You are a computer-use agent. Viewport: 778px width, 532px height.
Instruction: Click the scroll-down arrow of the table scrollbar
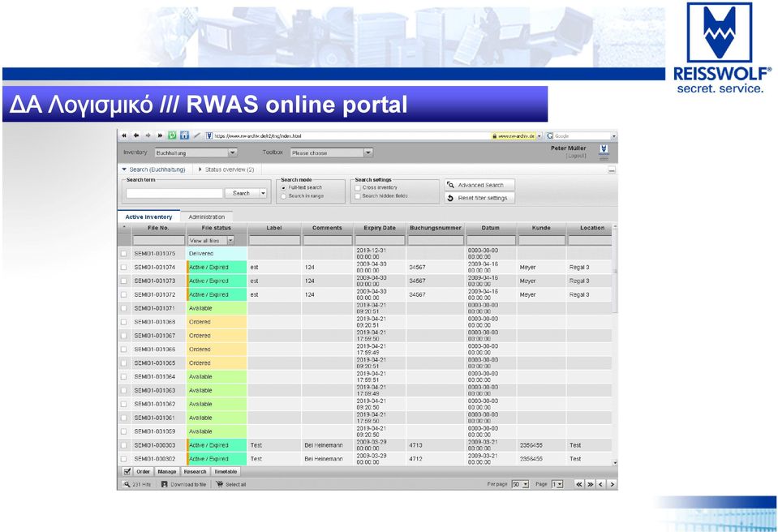pos(615,463)
